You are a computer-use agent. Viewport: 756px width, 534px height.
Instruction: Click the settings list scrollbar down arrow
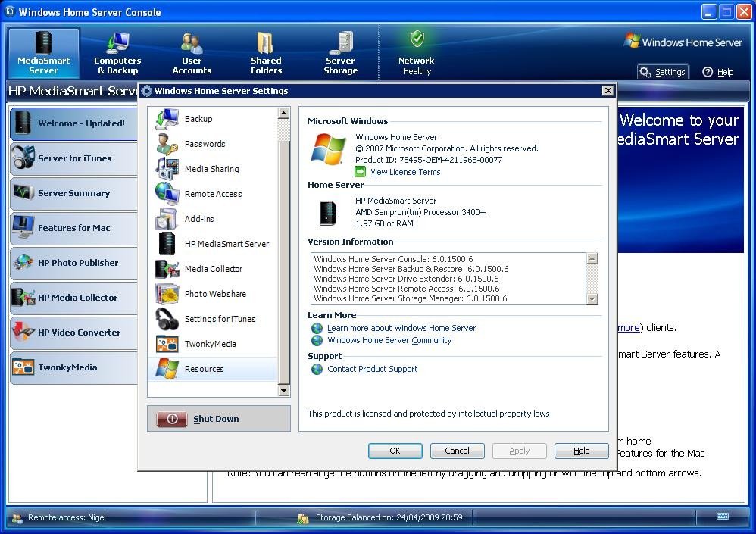[283, 390]
